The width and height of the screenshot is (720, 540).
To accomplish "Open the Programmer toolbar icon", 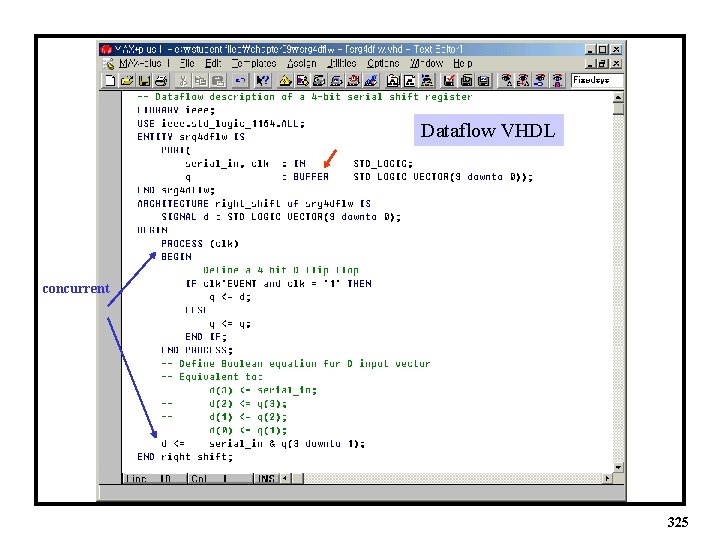I will [x=371, y=81].
